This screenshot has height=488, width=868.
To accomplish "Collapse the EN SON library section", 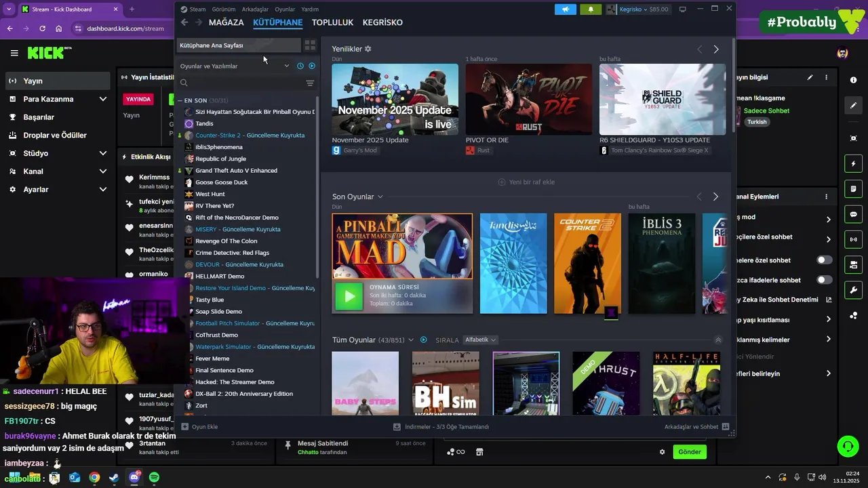I will click(180, 100).
